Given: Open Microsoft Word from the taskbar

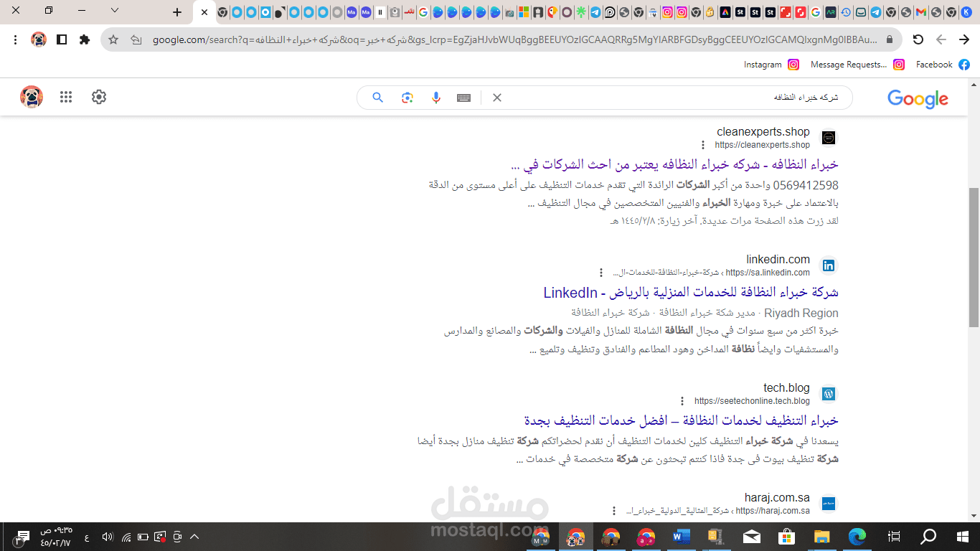Looking at the screenshot, I should click(x=682, y=537).
